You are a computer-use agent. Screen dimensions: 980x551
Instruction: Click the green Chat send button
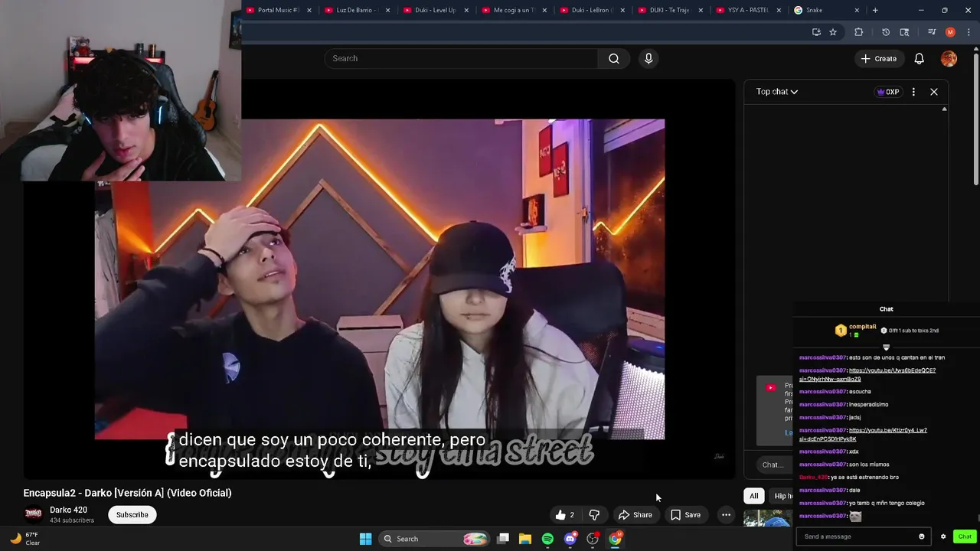pyautogui.click(x=965, y=536)
